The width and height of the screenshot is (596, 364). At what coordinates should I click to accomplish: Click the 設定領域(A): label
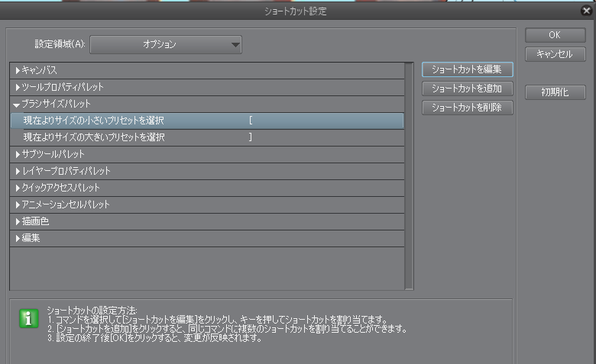coord(60,44)
